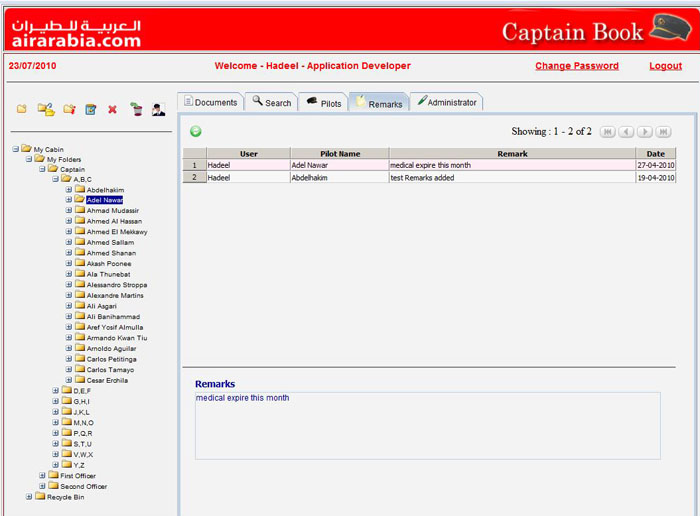Click the Logout link
Screen dimensions: 700x516
point(665,66)
